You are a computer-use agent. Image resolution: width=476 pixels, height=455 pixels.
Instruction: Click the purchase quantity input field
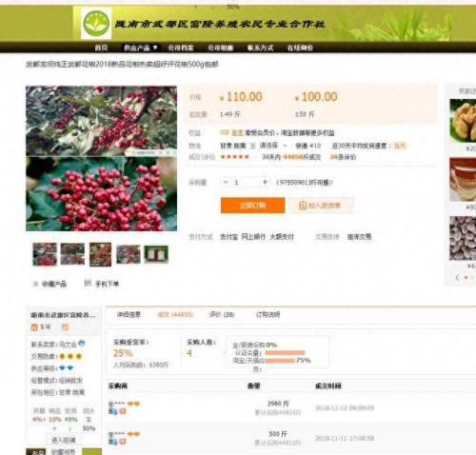tap(246, 182)
